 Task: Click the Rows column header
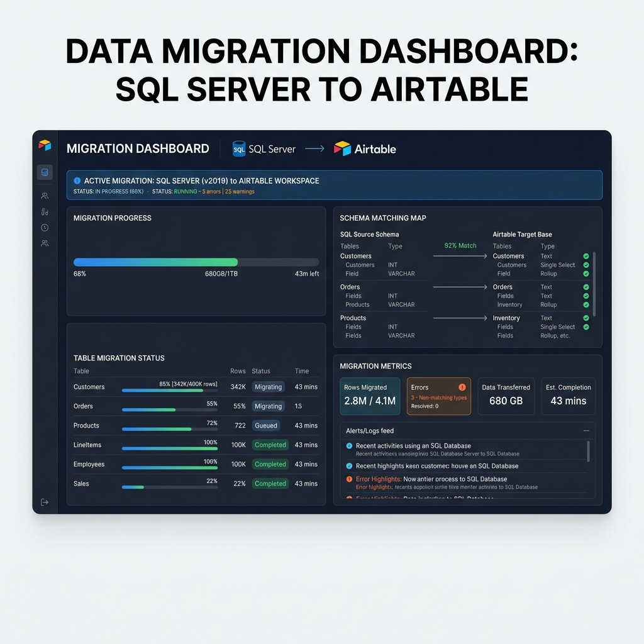[238, 371]
